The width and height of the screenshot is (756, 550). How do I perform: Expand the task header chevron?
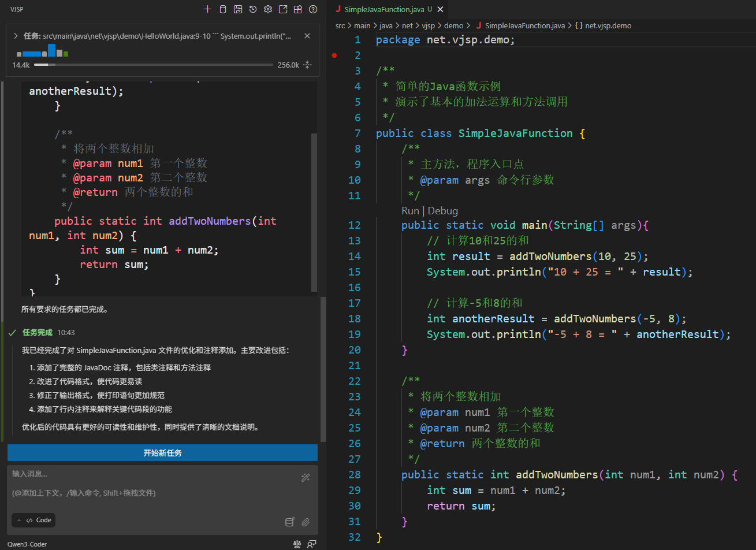[x=16, y=36]
